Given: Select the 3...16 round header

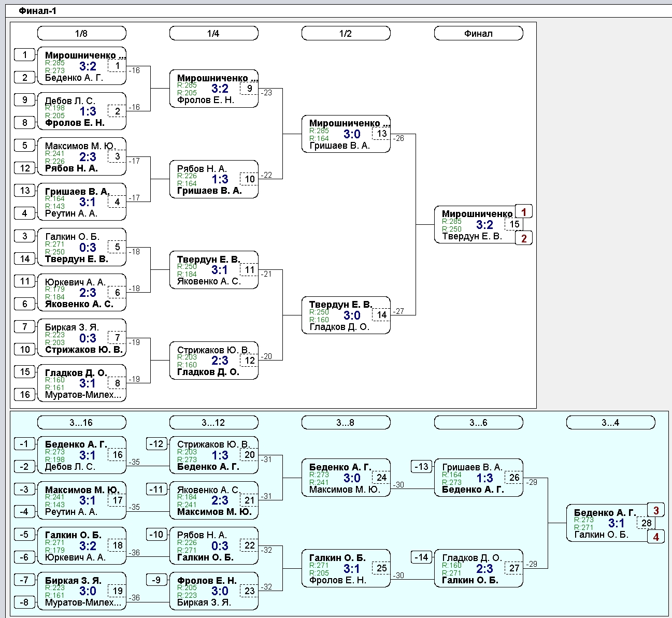Looking at the screenshot, I should coord(82,423).
